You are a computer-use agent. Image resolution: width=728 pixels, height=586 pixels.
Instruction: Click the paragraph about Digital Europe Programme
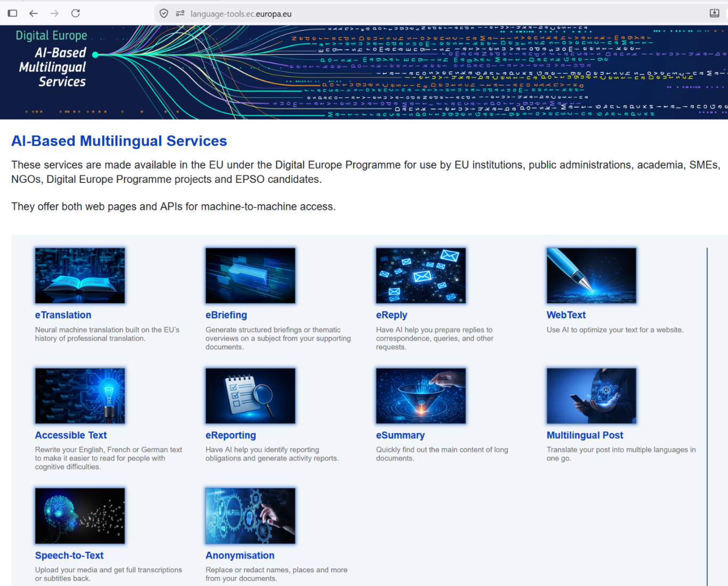[366, 172]
